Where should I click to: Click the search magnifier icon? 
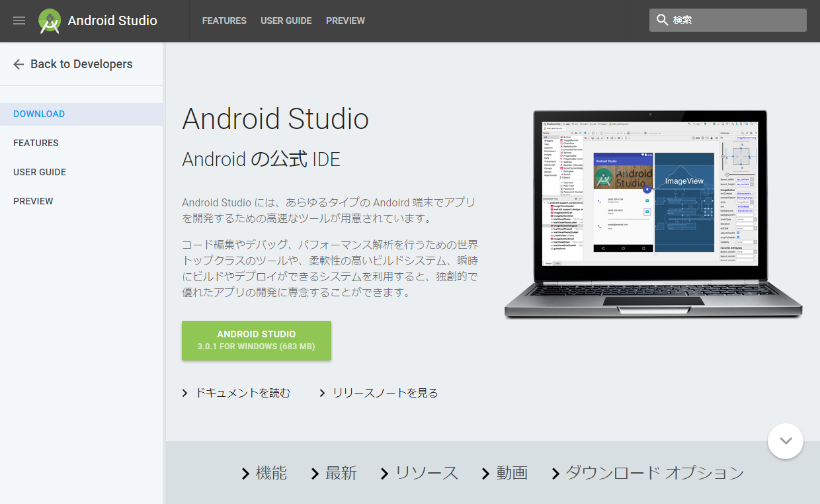[x=662, y=20]
